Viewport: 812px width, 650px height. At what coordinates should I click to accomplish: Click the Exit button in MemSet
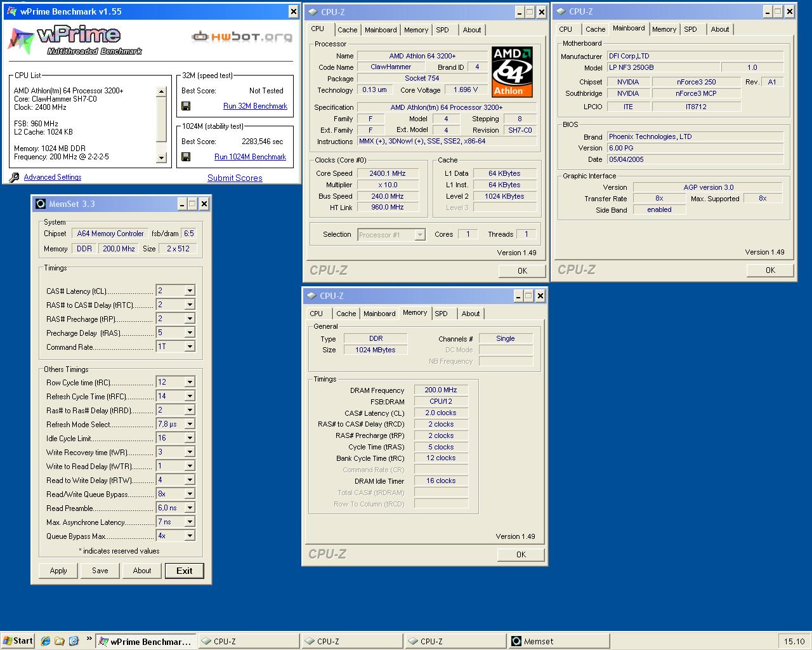click(x=185, y=571)
